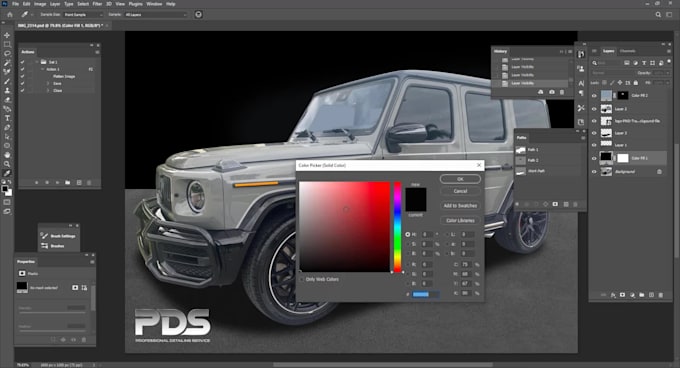
Task: Select the Pen tool
Action: pos(7,127)
